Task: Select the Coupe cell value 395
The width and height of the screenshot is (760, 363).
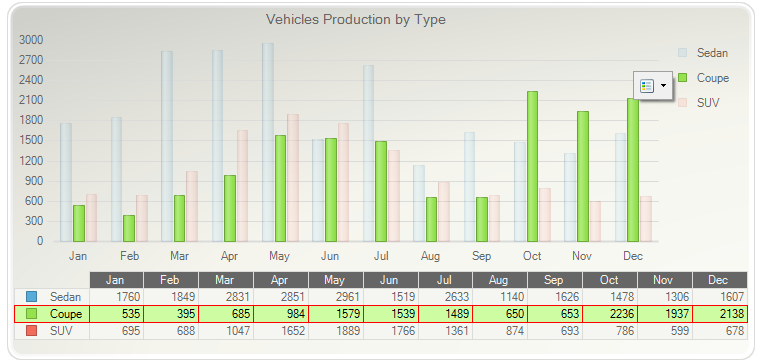Action: (x=171, y=314)
